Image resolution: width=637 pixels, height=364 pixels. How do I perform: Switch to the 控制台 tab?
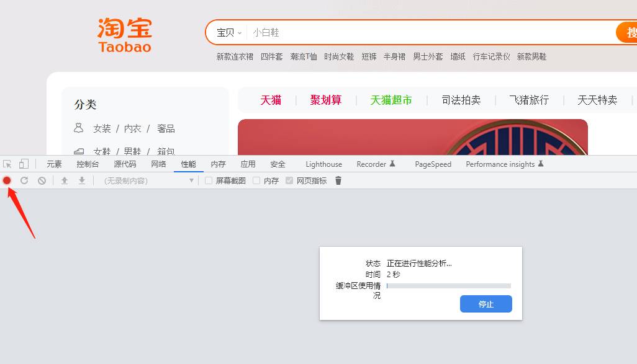click(x=88, y=164)
